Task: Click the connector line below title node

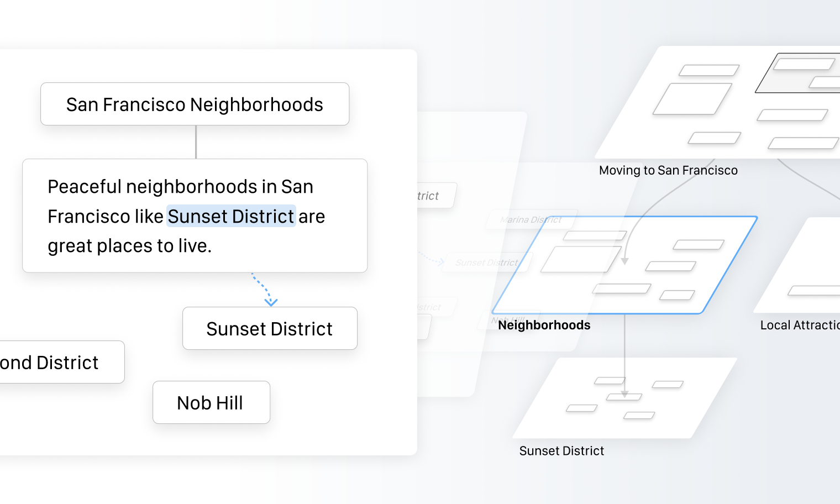Action: coord(196,142)
